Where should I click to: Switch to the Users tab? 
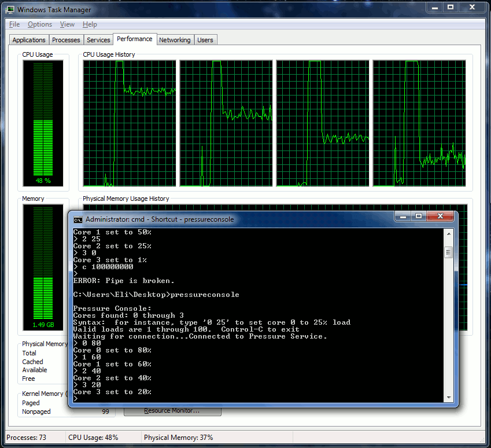[x=205, y=40]
